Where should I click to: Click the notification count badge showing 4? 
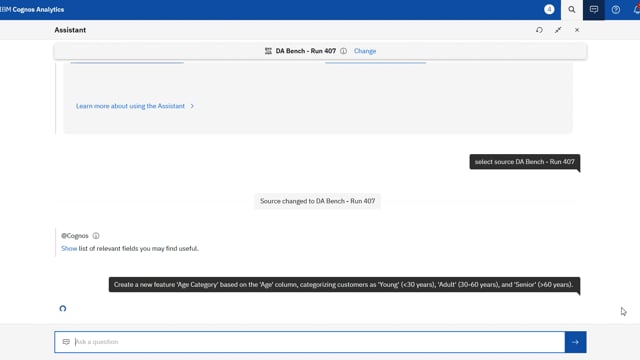click(549, 9)
